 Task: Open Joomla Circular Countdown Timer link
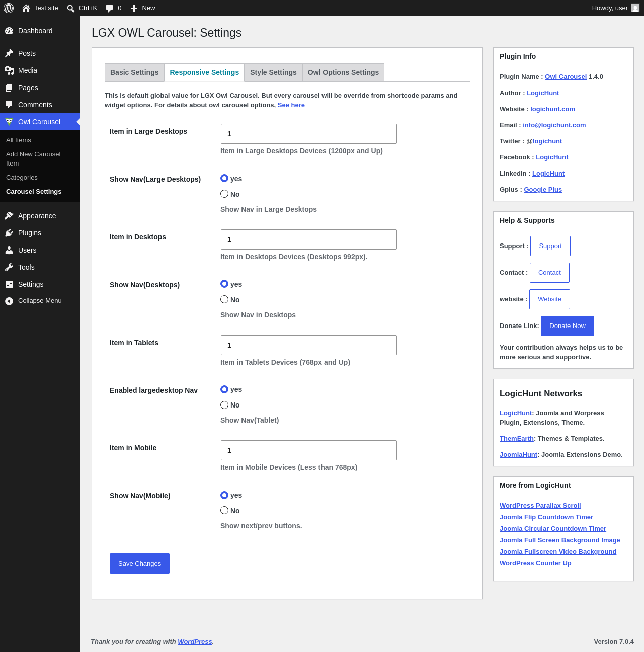pyautogui.click(x=553, y=529)
